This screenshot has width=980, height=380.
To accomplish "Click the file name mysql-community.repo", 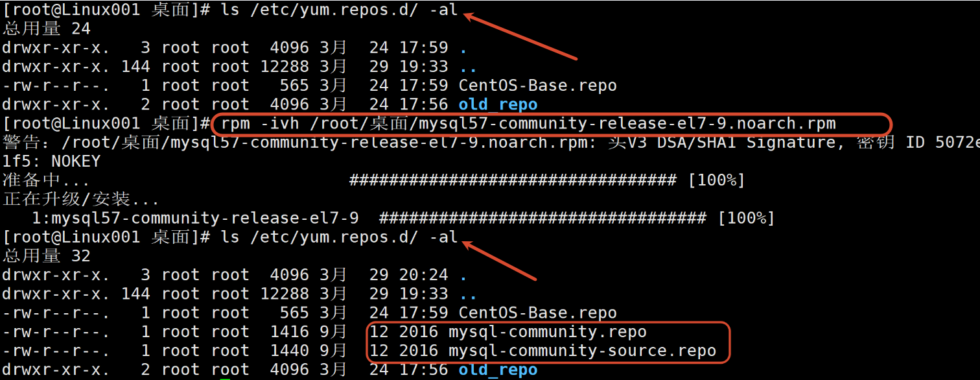I will (548, 332).
